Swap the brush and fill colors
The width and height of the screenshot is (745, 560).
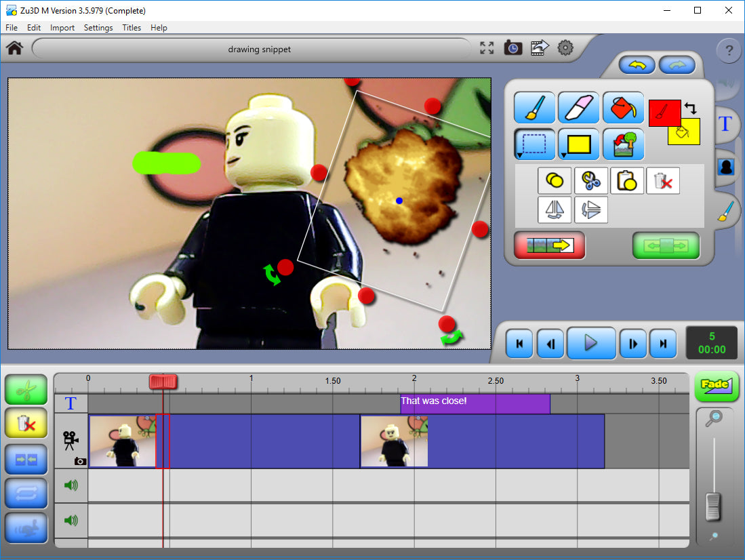(x=691, y=108)
